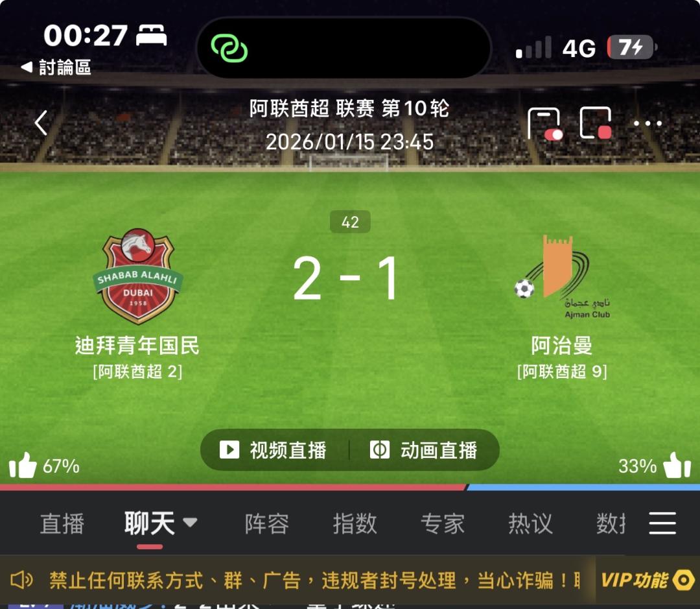Image resolution: width=700 pixels, height=609 pixels.
Task: Like the home team with thumbs-up 67%
Action: pyautogui.click(x=44, y=466)
